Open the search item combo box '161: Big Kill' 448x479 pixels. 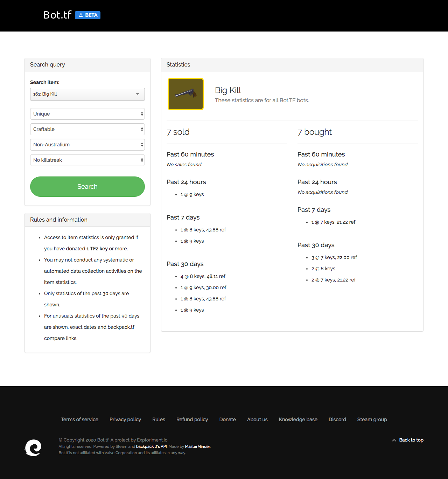click(x=87, y=94)
